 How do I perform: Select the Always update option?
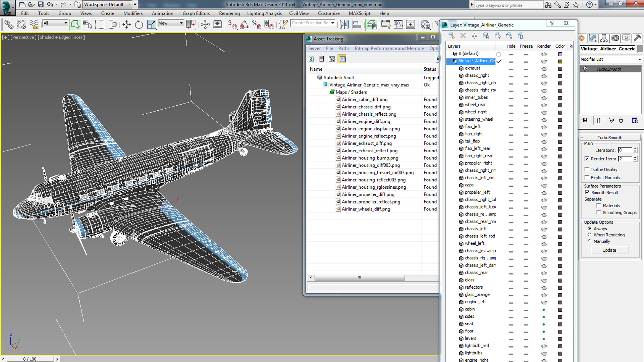(589, 229)
